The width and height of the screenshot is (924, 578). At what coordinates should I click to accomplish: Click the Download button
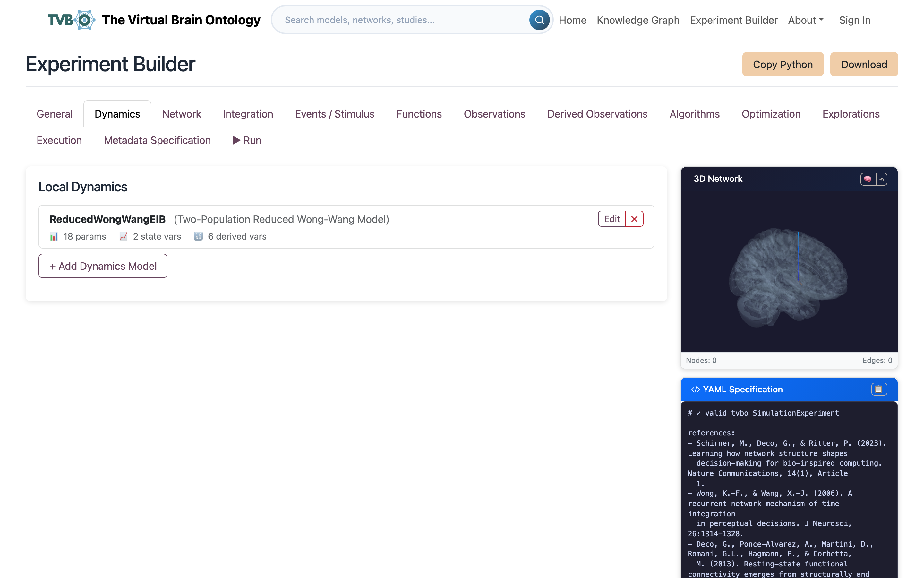[x=864, y=64]
